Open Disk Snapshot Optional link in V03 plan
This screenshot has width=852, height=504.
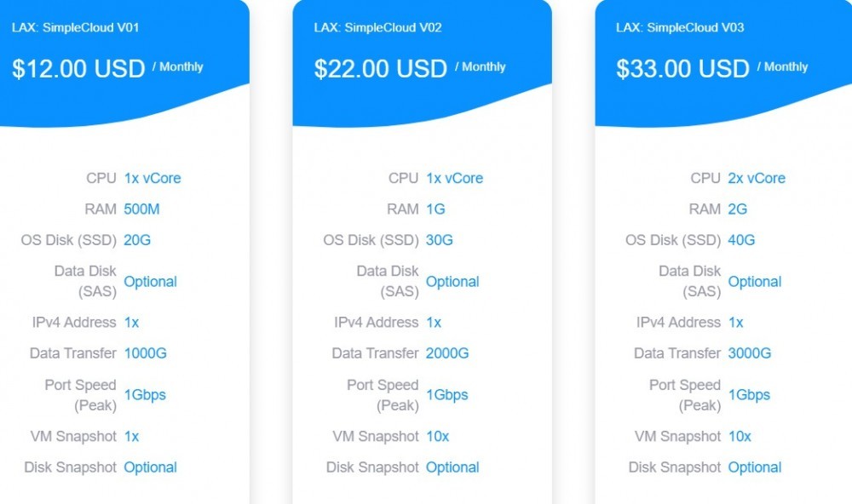[x=755, y=467]
